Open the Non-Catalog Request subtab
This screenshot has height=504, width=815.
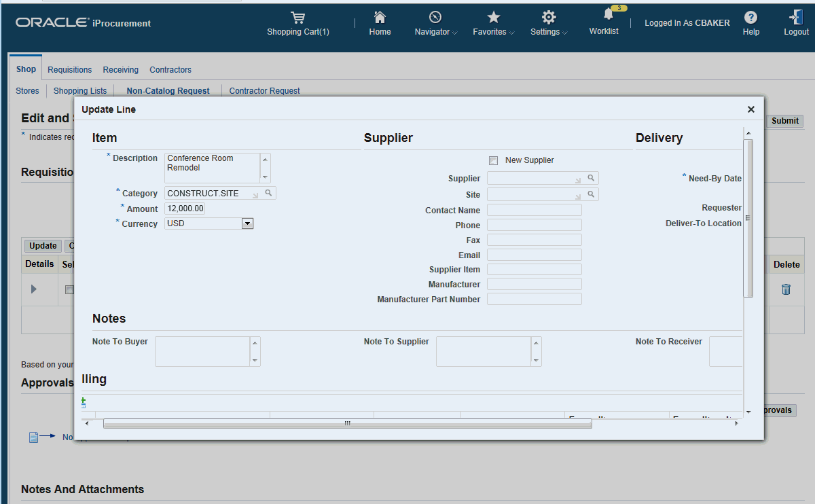click(168, 91)
